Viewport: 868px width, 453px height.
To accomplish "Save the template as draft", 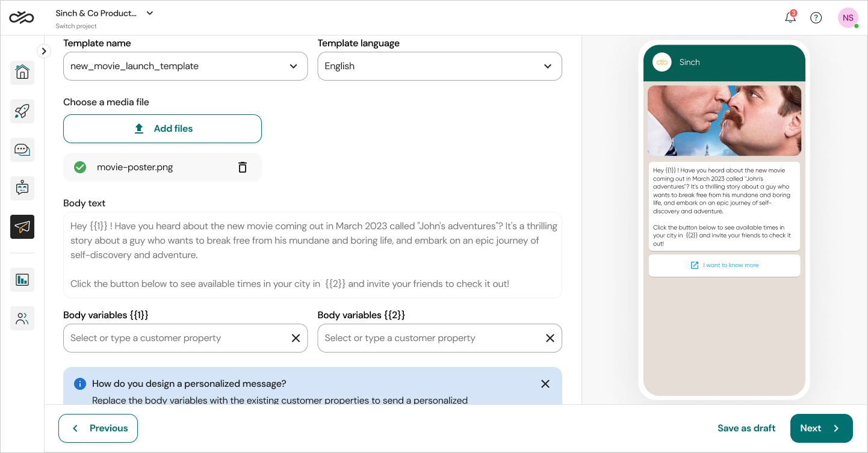I will 746,428.
